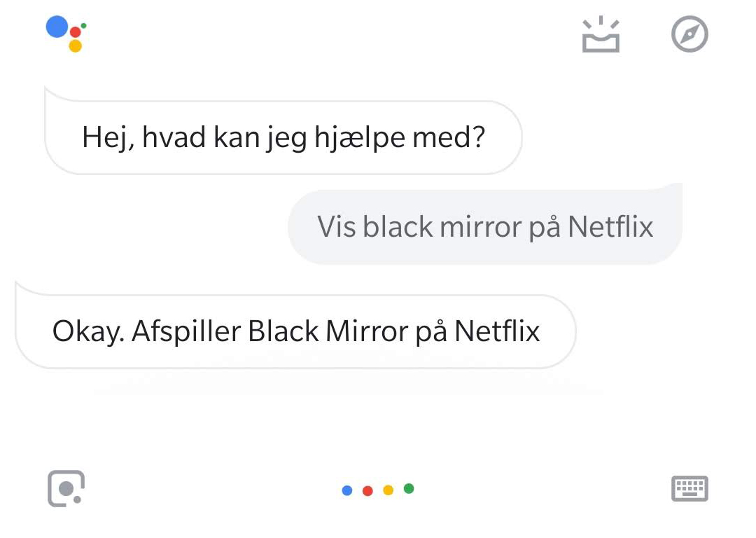Tap the word 'Netflix' in the gray query bubble

(610, 226)
